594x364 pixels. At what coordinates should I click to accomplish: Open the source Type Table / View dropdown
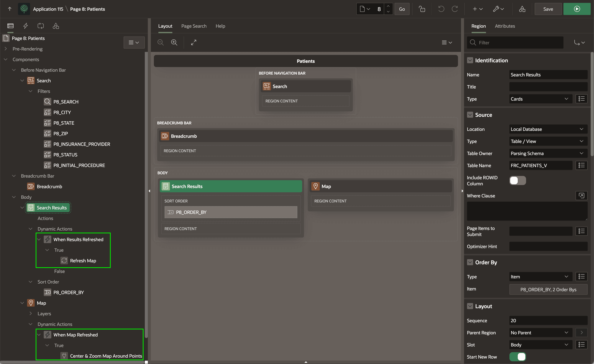(x=548, y=141)
